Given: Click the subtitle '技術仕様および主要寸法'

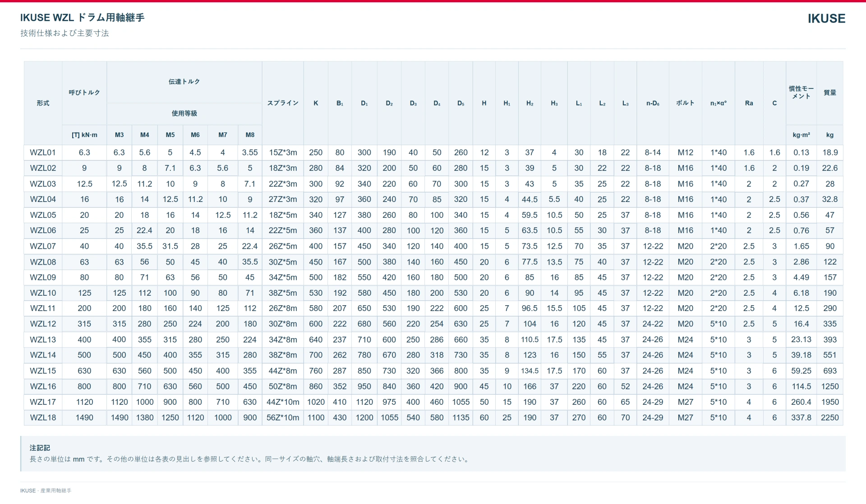Looking at the screenshot, I should [x=64, y=33].
